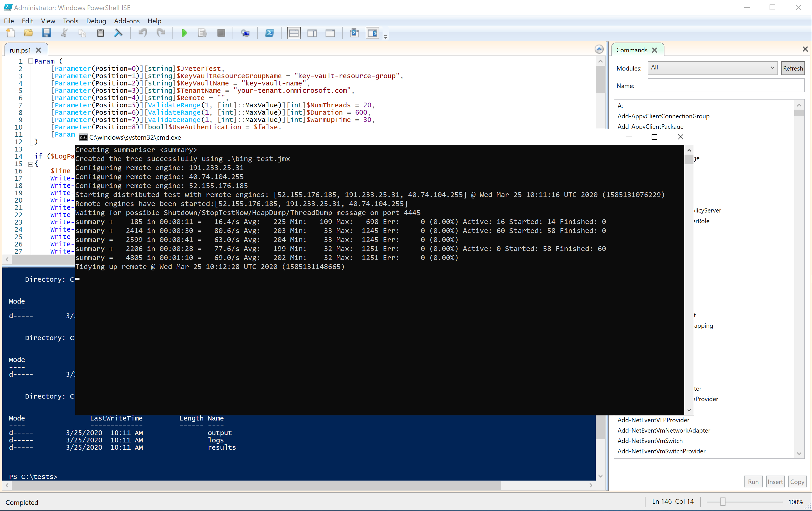The width and height of the screenshot is (812, 511).
Task: Toggle the Show Command Add-on button
Action: coord(372,33)
